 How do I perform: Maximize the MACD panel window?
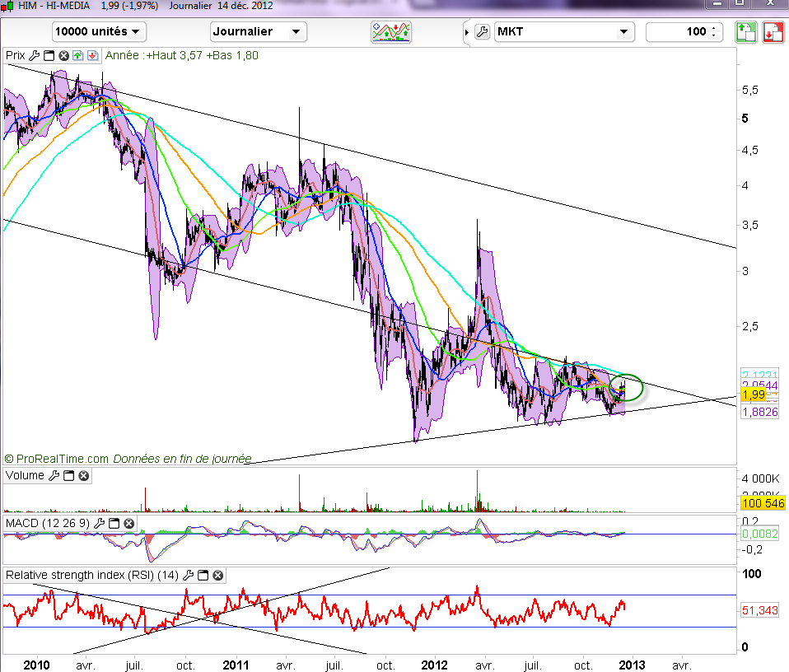(114, 524)
